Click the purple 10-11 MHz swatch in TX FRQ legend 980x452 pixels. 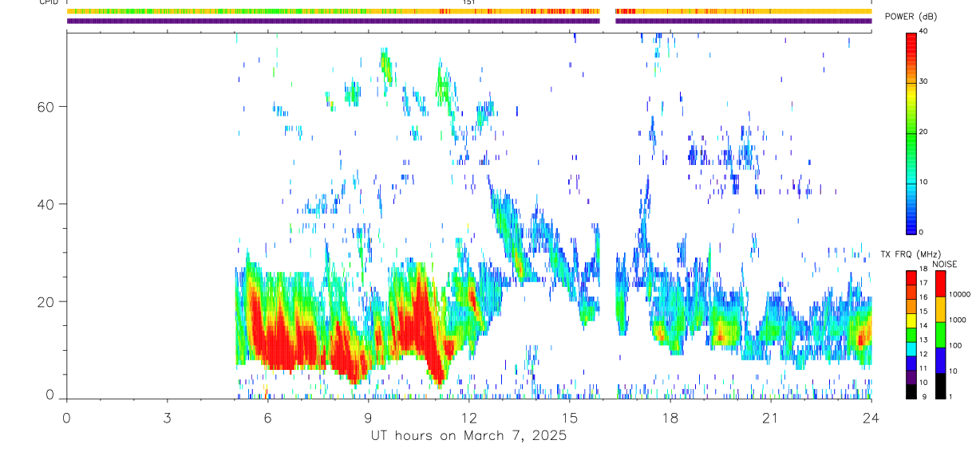[911, 378]
